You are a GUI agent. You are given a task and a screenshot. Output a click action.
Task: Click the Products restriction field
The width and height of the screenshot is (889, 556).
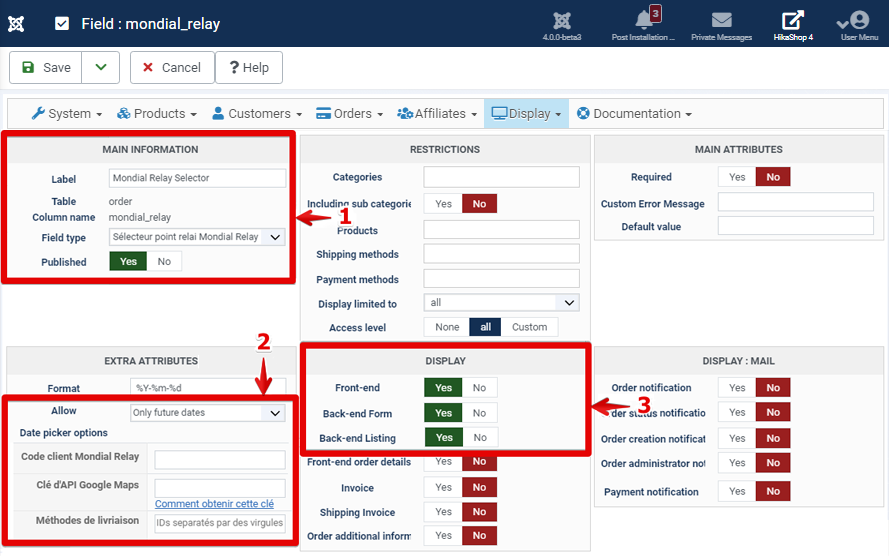501,230
